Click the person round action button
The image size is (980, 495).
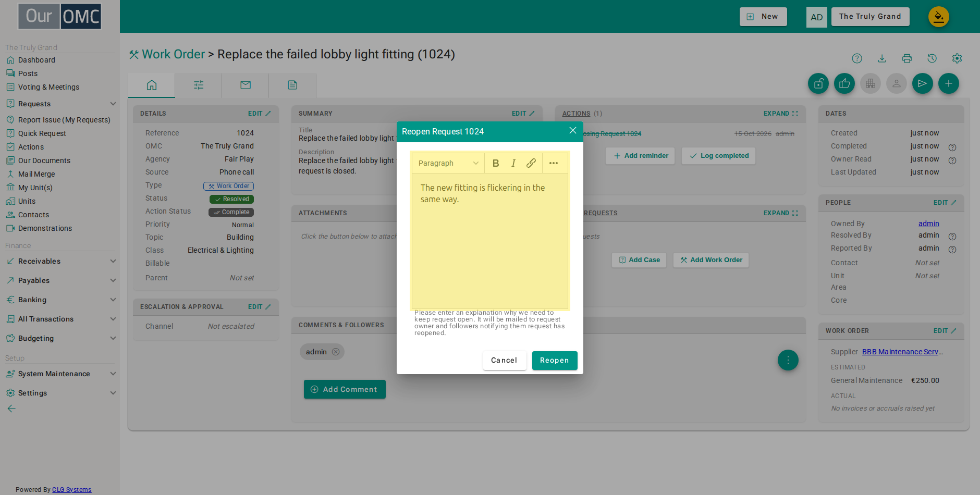897,83
